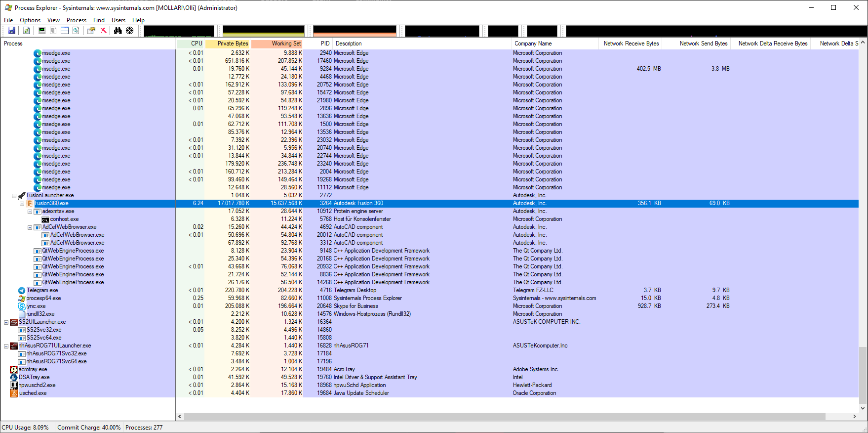Select the procexp64.exe process row

click(x=430, y=298)
